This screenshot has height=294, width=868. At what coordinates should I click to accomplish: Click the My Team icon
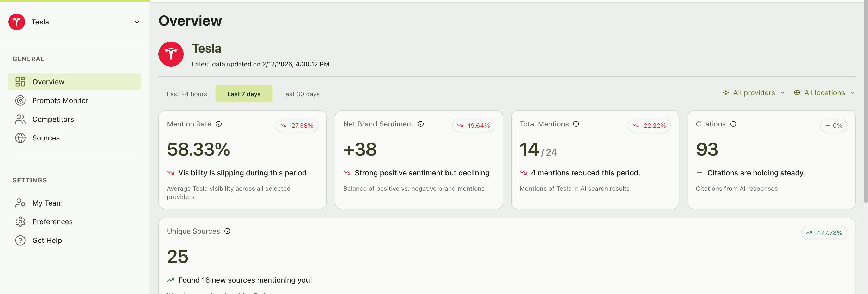coord(21,203)
